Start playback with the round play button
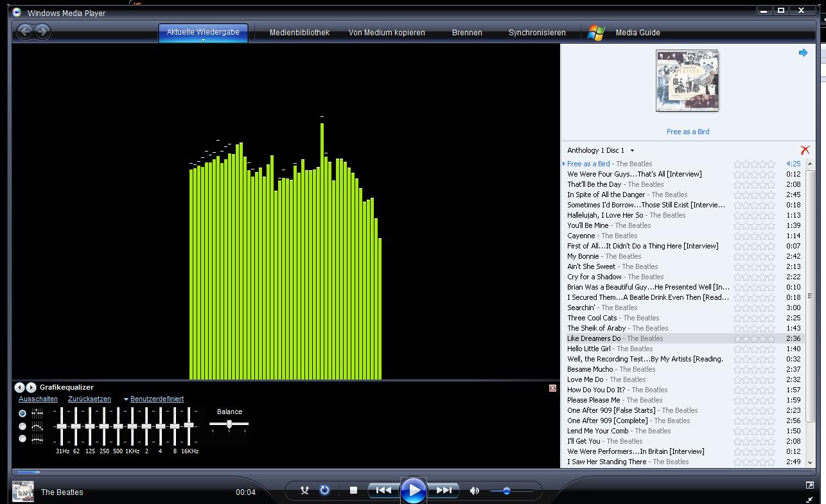Viewport: 826px width, 504px height. [414, 491]
